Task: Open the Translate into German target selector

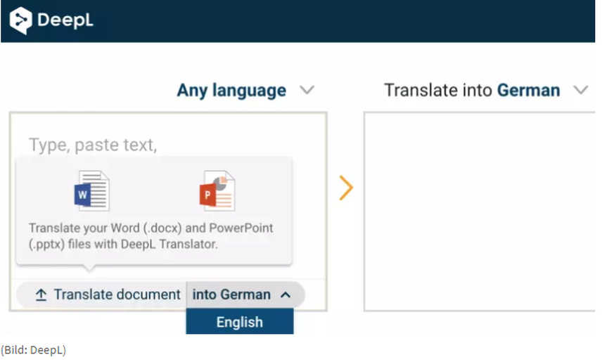Action: point(471,91)
